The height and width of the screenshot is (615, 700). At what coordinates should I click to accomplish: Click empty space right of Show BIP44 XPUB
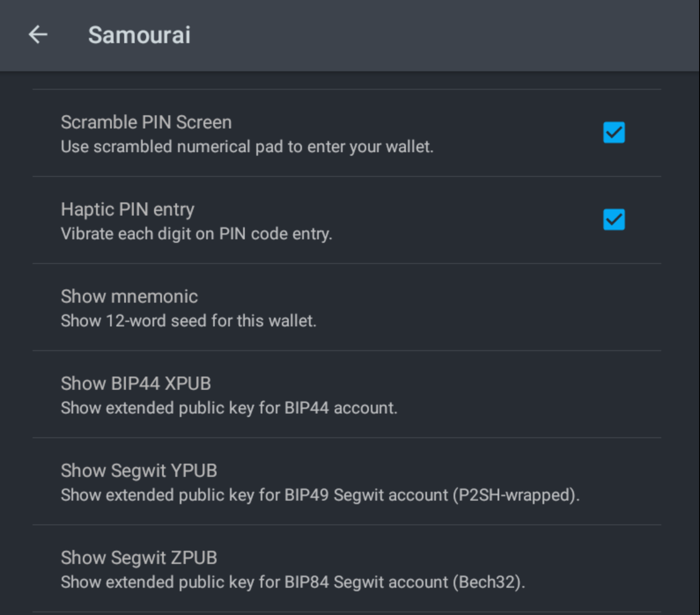(x=528, y=395)
